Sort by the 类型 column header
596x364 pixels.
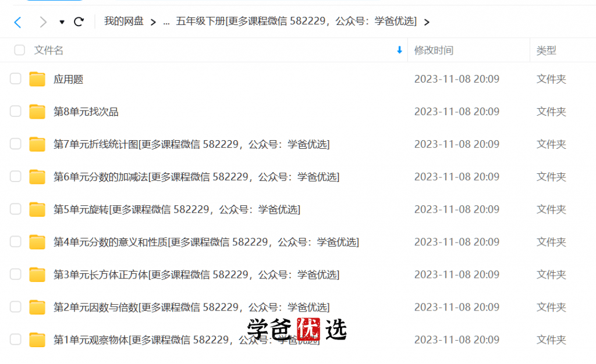click(546, 50)
